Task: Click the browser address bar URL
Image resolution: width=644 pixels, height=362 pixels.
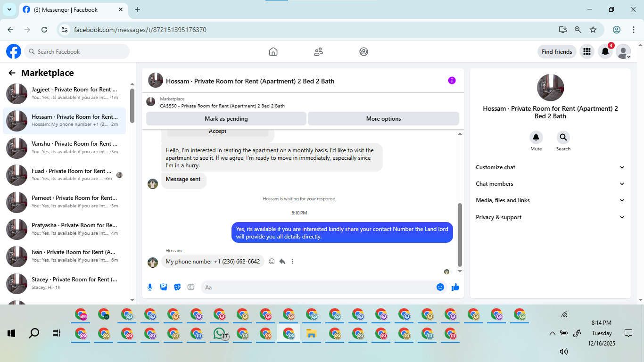Action: pos(140,30)
